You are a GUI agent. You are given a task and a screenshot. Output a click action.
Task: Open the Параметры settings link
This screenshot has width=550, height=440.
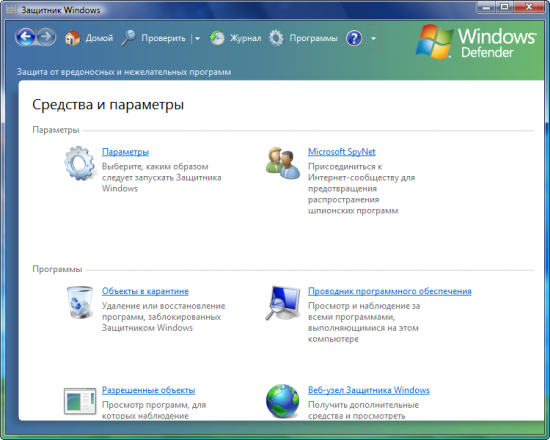tap(125, 152)
